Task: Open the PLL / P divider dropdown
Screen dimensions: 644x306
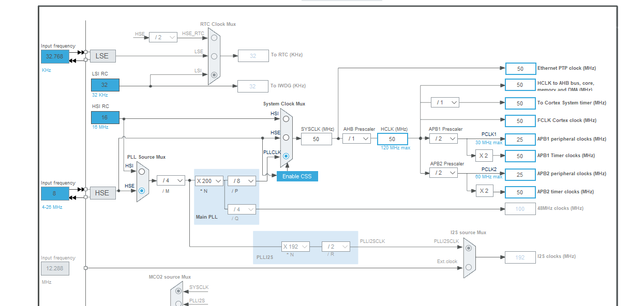Action: tap(242, 180)
